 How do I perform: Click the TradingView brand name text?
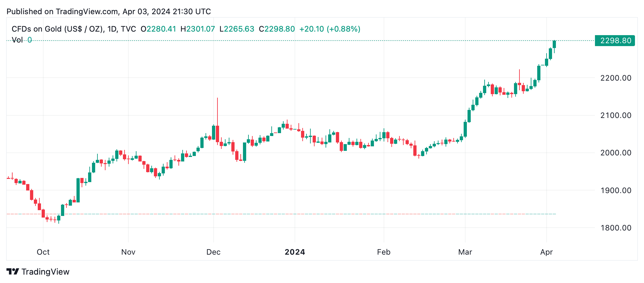tap(45, 272)
